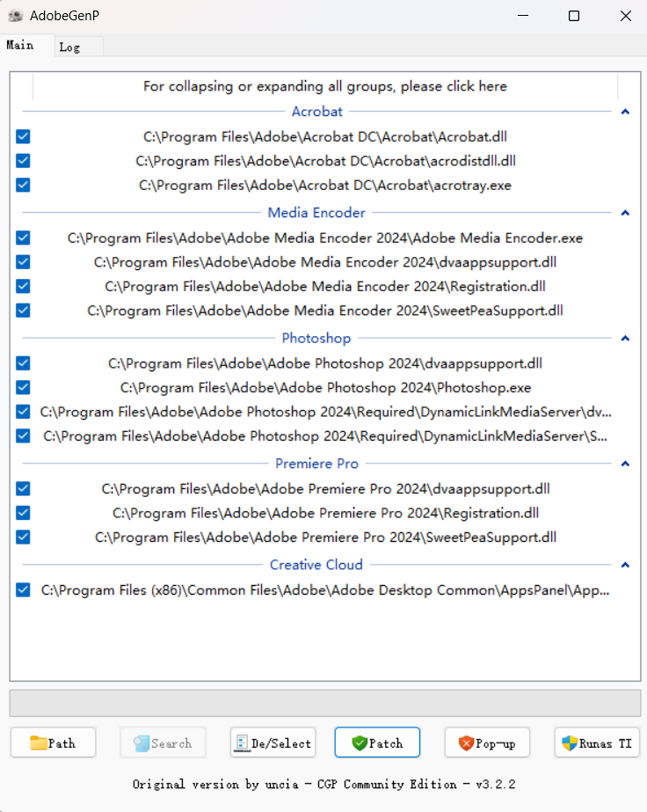Click the folder icon on the Path button

[38, 743]
